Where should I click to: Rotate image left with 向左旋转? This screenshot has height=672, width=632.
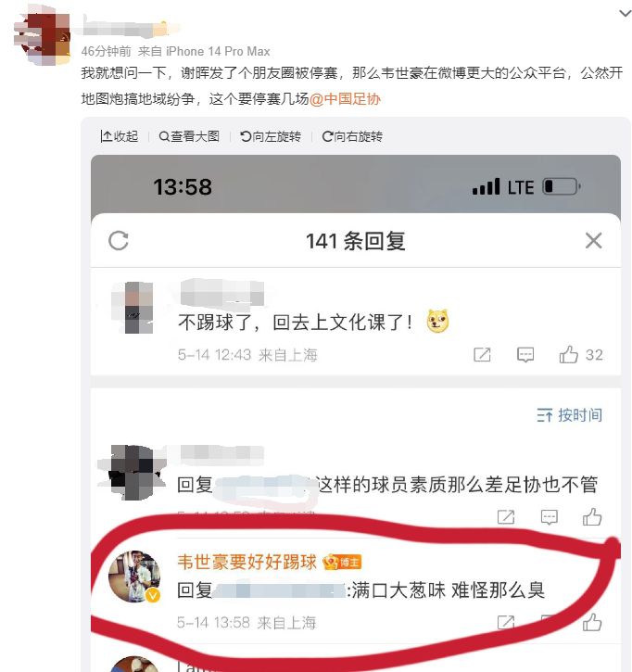coord(271,136)
